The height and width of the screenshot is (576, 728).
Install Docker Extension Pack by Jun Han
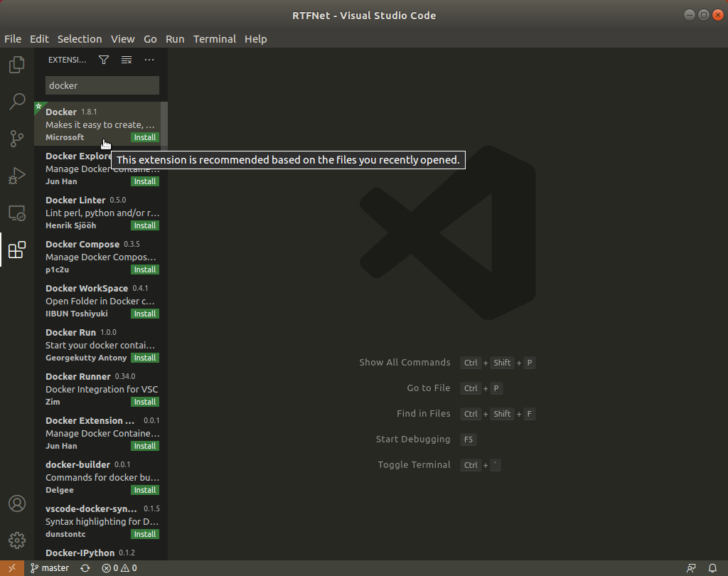point(145,447)
